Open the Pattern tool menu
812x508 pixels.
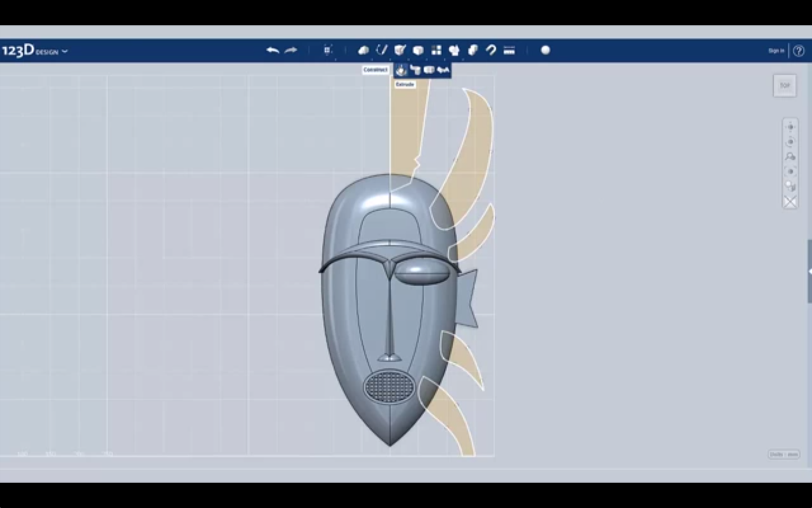[436, 50]
